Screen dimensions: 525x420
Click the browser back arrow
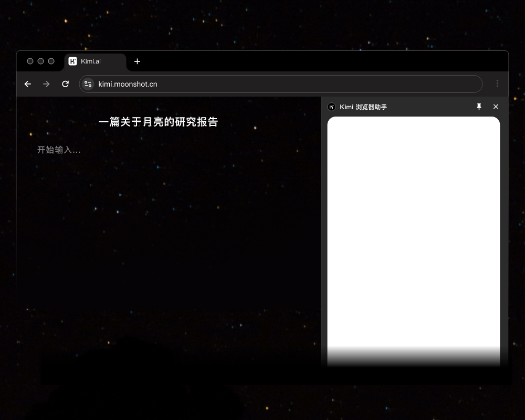(28, 84)
